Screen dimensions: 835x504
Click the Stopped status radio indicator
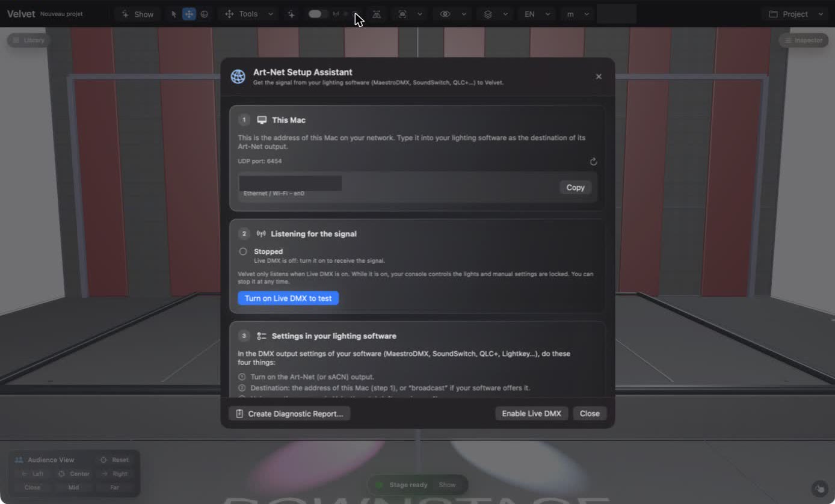tap(243, 251)
